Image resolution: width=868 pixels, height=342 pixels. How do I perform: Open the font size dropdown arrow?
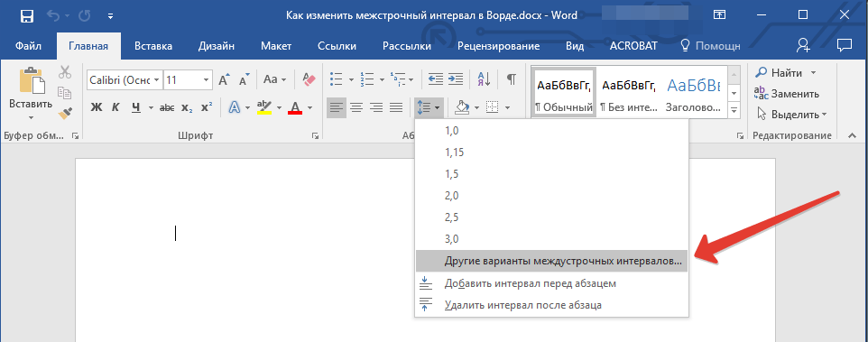tap(207, 79)
